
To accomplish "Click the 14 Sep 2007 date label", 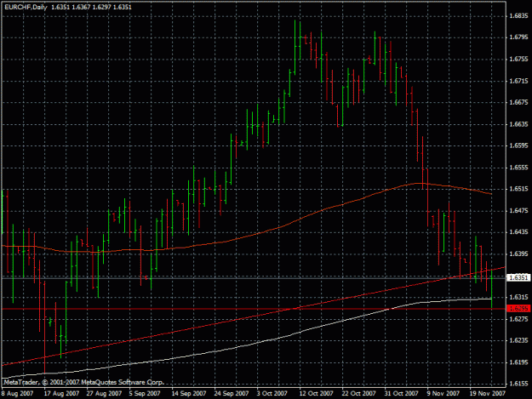I will [x=189, y=393].
